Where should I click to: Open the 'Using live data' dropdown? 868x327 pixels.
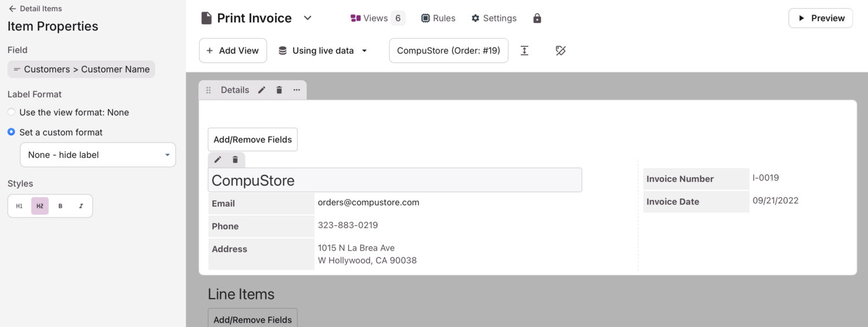(323, 50)
